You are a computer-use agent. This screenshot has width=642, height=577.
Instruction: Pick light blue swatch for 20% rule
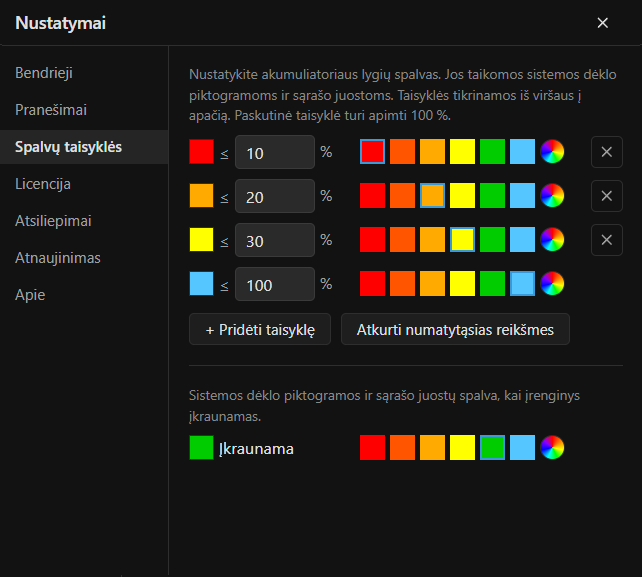point(522,195)
